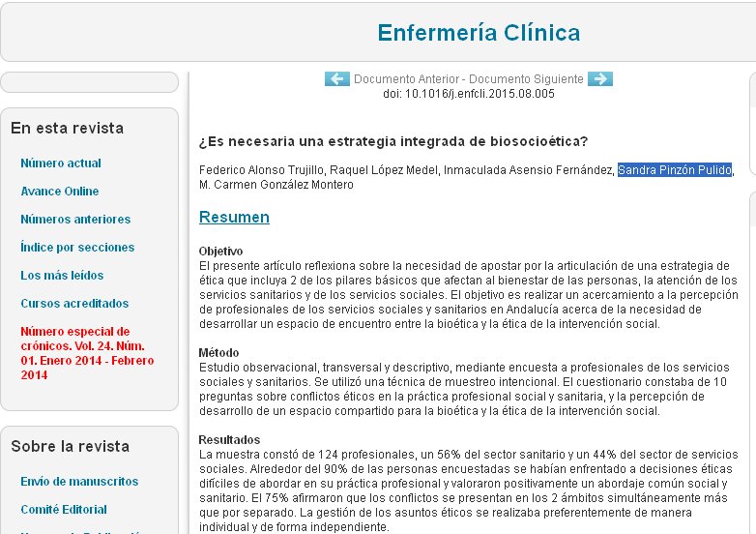Click the empty search box above sidebar
The image size is (756, 534).
[x=89, y=82]
